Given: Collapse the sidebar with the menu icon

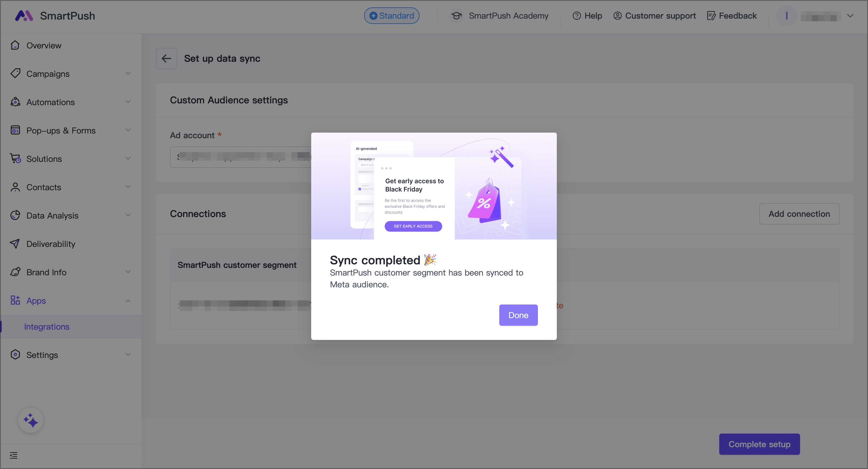Looking at the screenshot, I should pyautogui.click(x=14, y=455).
